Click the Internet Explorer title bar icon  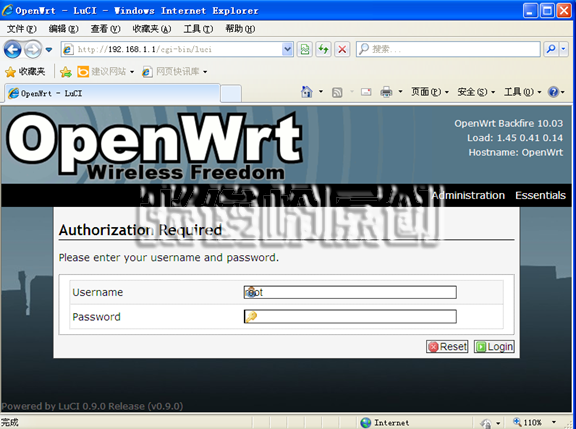point(7,10)
